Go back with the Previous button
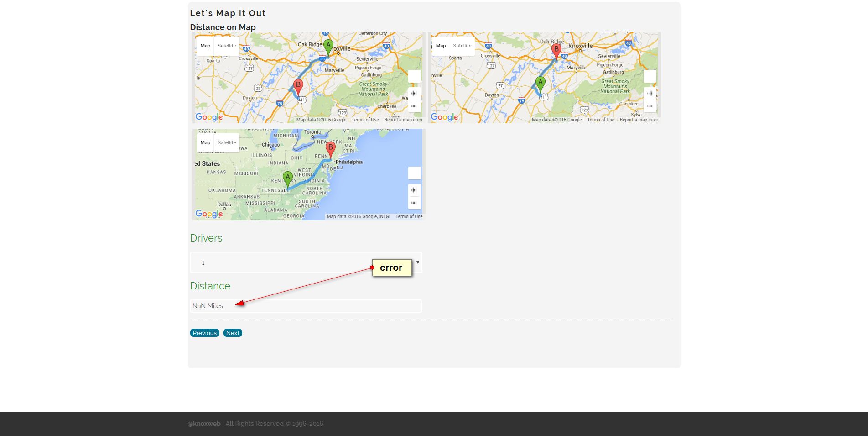The height and width of the screenshot is (436, 868). coord(205,333)
